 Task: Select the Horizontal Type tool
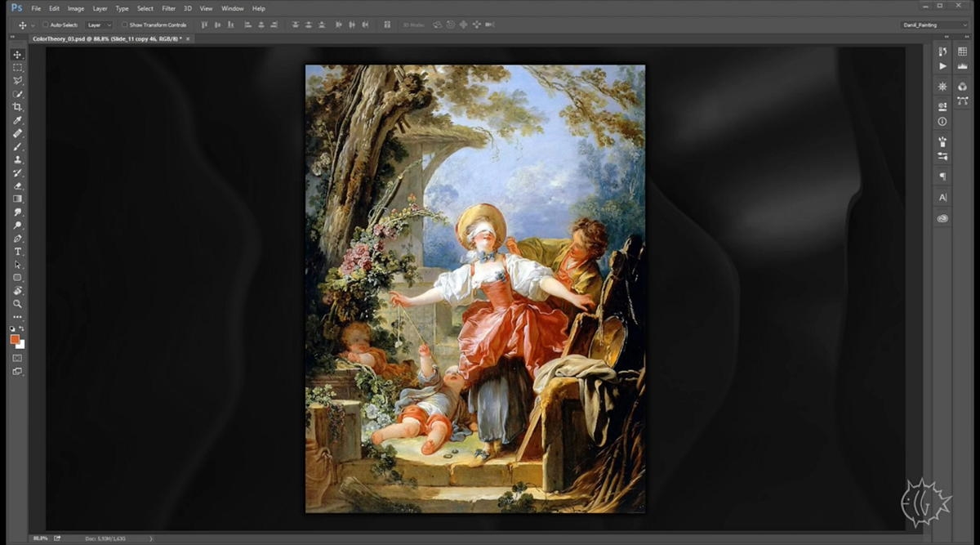17,251
